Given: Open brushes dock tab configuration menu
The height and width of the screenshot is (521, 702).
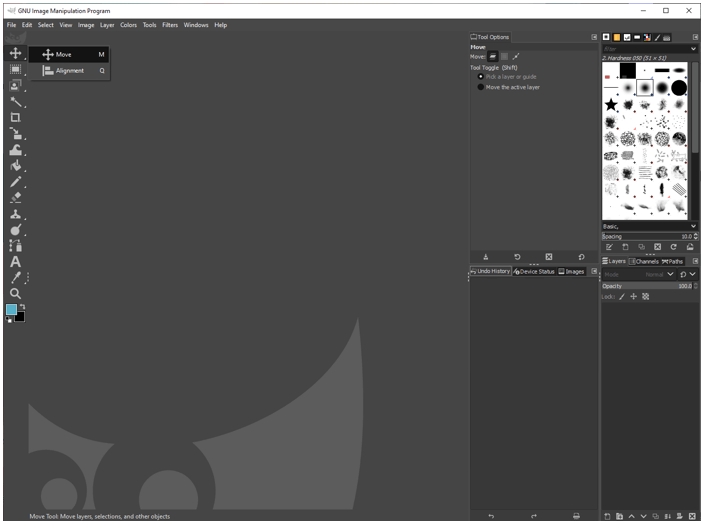Looking at the screenshot, I should 695,37.
